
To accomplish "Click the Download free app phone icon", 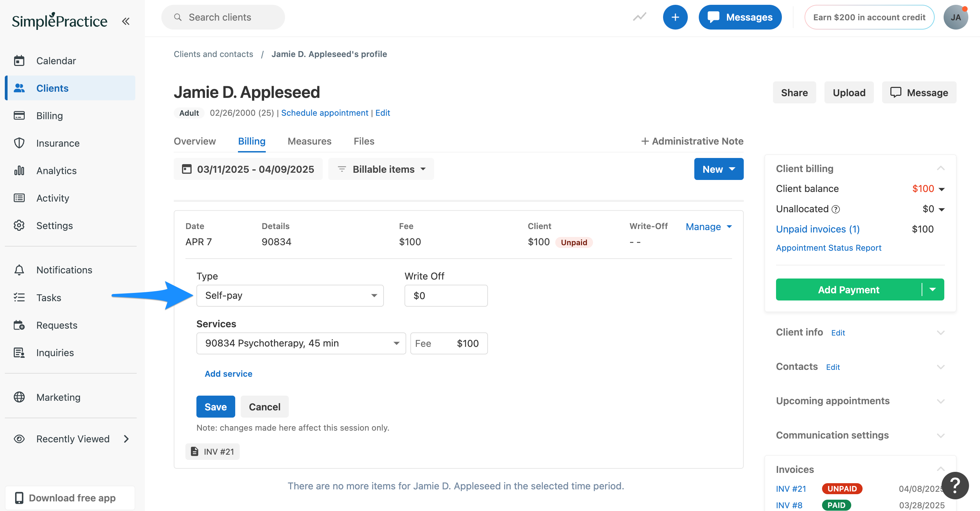I will [19, 498].
